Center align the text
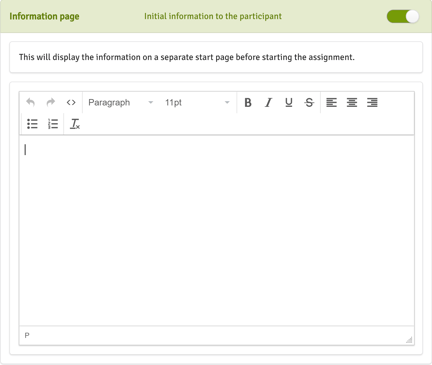The width and height of the screenshot is (432, 365). 352,102
